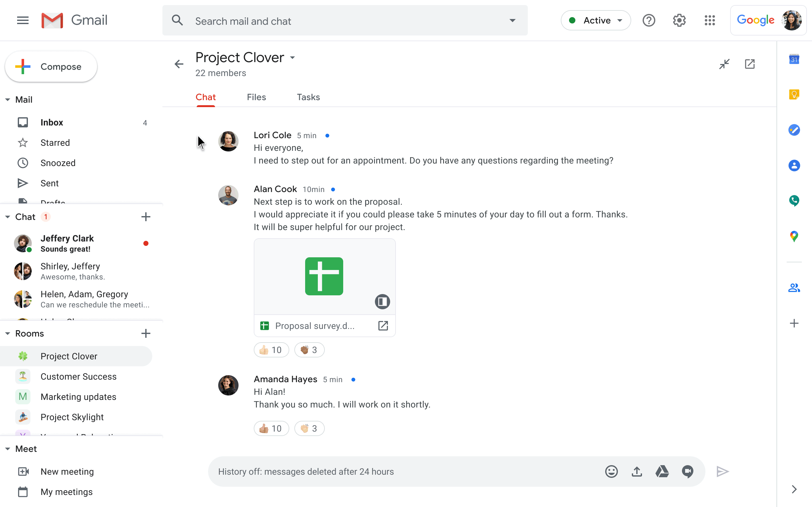The image size is (812, 507).
Task: Click the Google Drive attachment icon
Action: click(662, 472)
